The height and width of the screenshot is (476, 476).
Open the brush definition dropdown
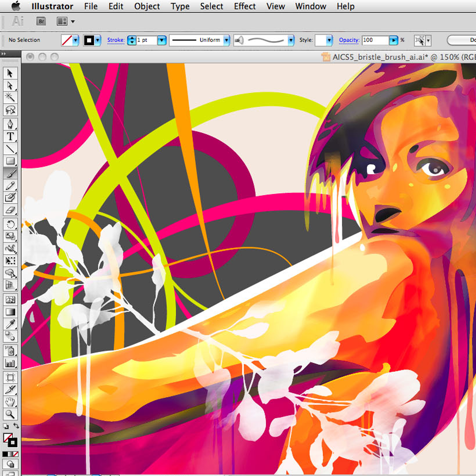pyautogui.click(x=291, y=40)
